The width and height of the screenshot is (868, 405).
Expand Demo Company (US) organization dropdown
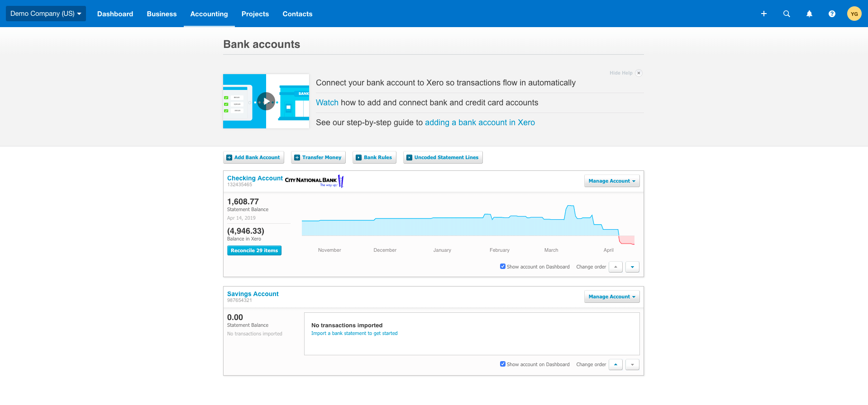coord(46,14)
